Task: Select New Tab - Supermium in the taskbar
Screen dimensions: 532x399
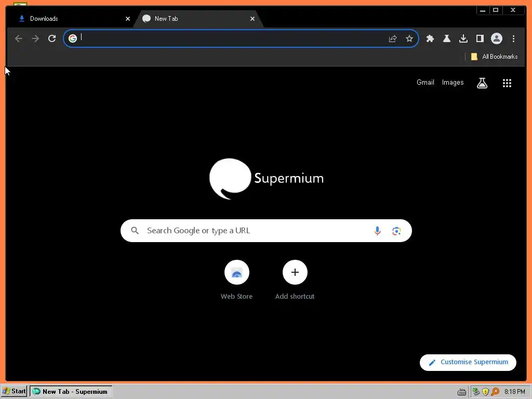Action: [x=71, y=392]
